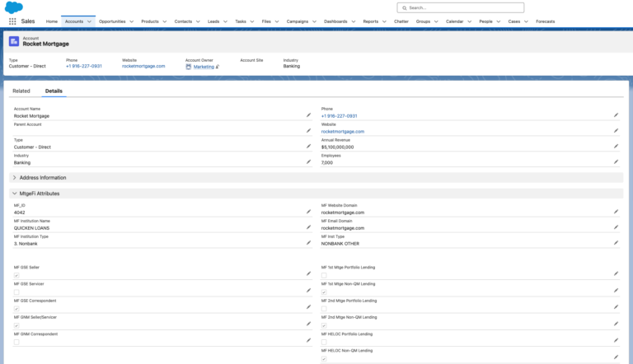Toggle the MF GSE Correspondent checkbox
The image size is (633, 364).
point(16,309)
